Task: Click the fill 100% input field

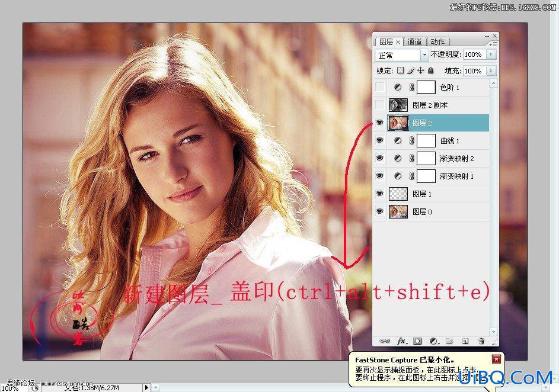Action: 474,71
